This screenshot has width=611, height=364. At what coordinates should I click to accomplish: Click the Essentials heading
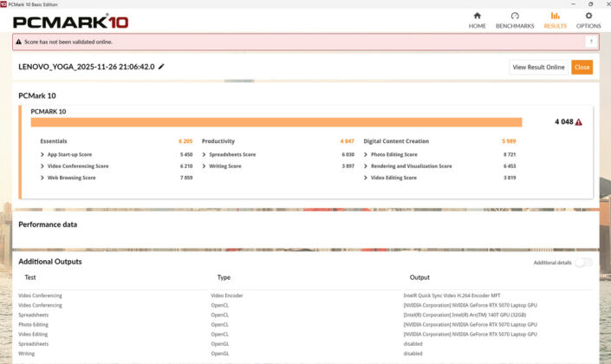pyautogui.click(x=54, y=141)
